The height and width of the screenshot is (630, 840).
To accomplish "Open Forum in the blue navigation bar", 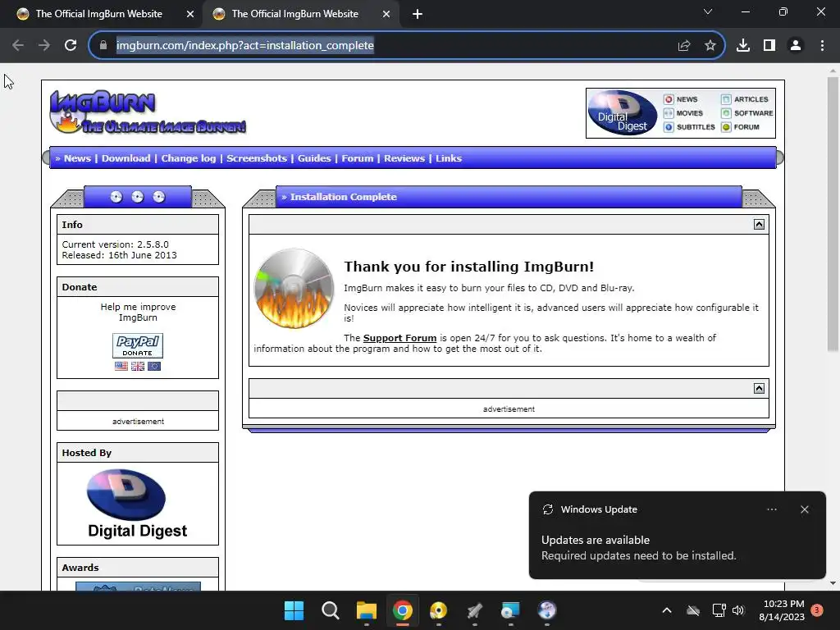I will click(x=358, y=158).
